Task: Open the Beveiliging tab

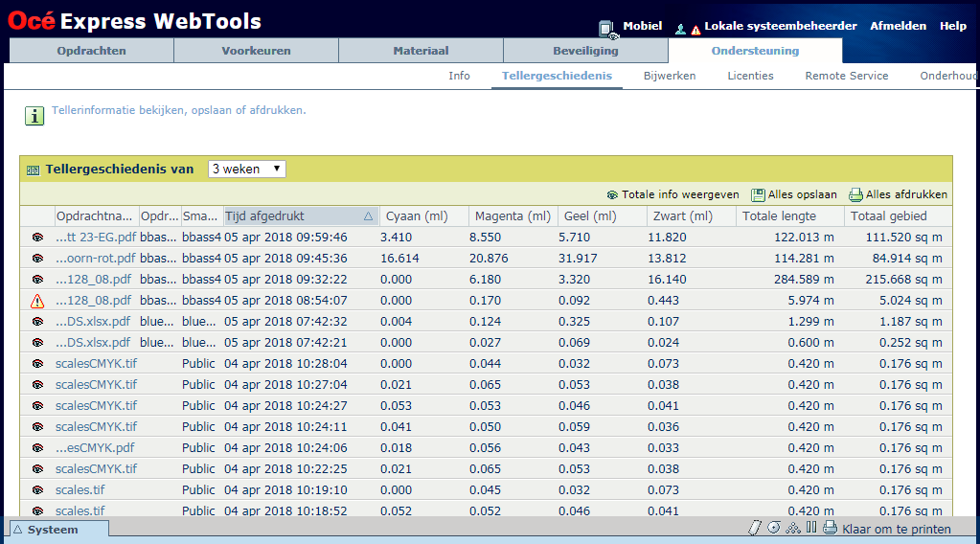Action: [x=585, y=51]
